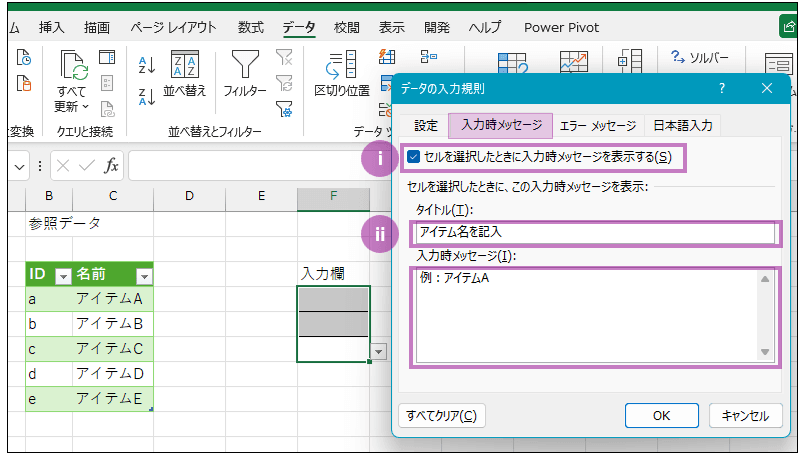
Task: Click the dialog help question mark
Action: click(x=722, y=89)
